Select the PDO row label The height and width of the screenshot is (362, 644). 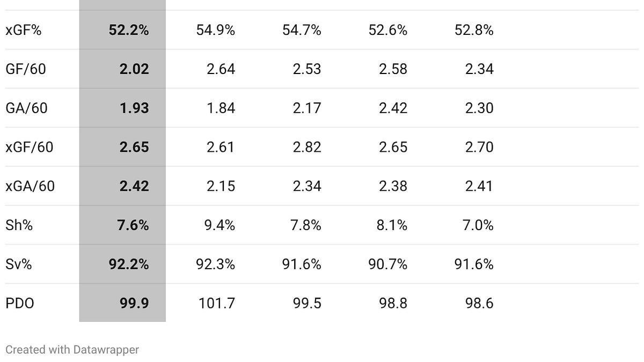click(20, 304)
